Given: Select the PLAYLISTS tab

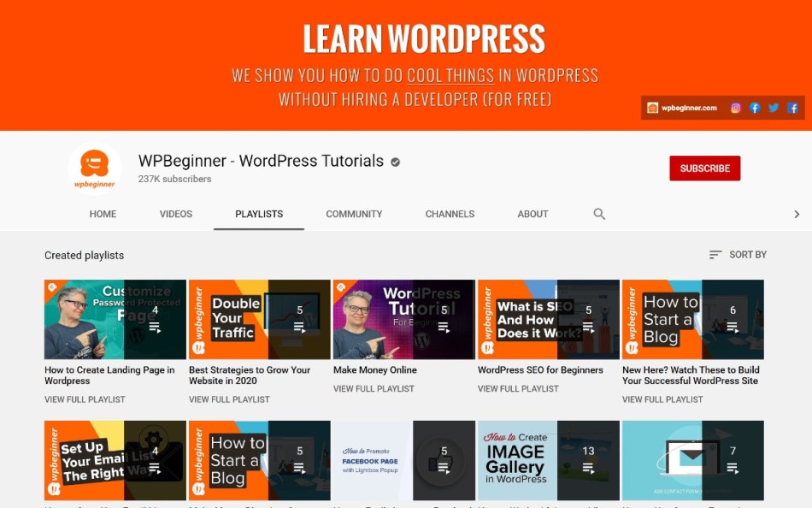Looking at the screenshot, I should (x=259, y=214).
